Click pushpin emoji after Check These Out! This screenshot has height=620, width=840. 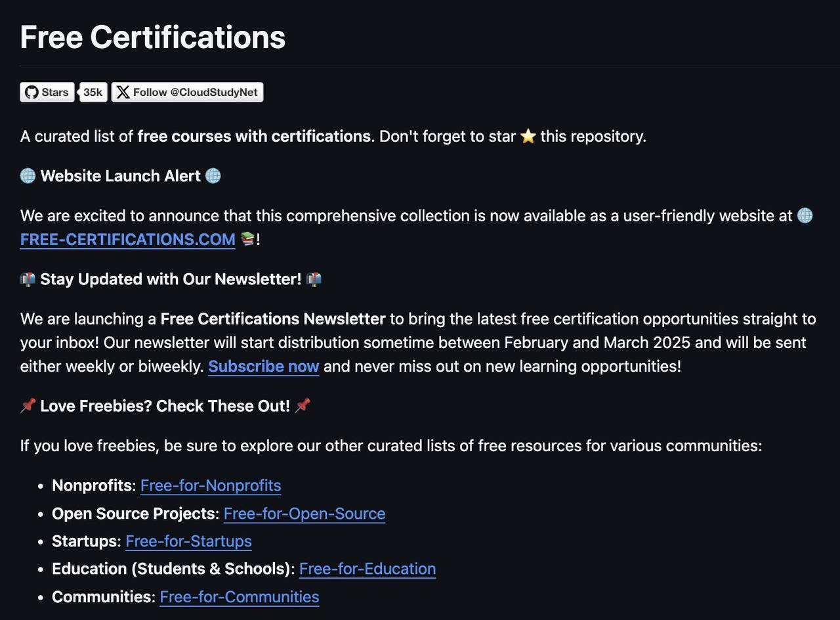303,406
